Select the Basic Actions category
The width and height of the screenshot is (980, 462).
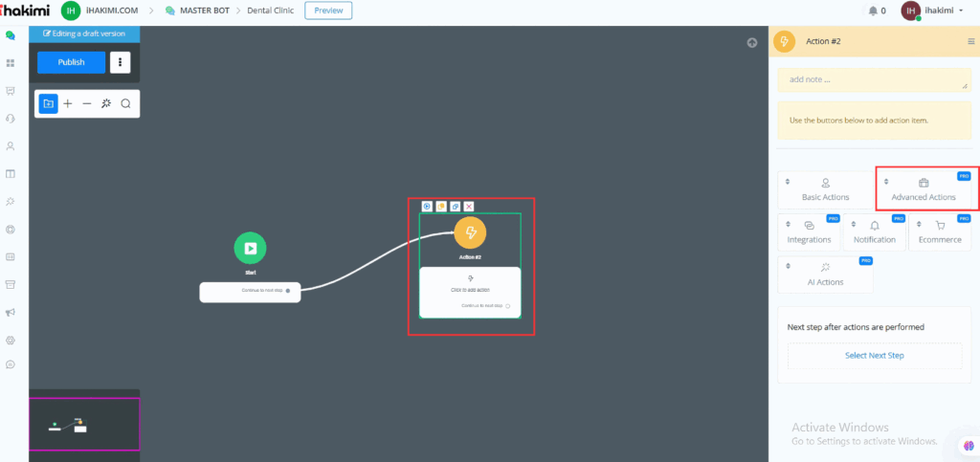pyautogui.click(x=825, y=188)
